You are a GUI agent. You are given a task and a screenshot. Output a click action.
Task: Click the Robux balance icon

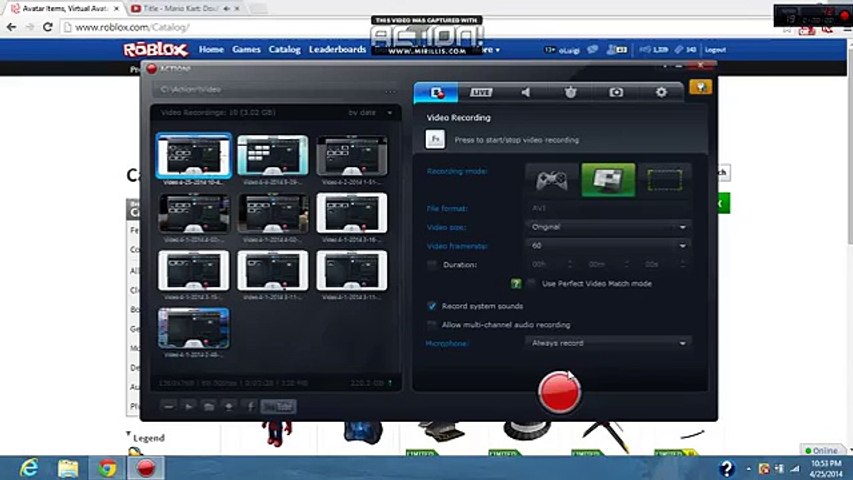point(645,50)
